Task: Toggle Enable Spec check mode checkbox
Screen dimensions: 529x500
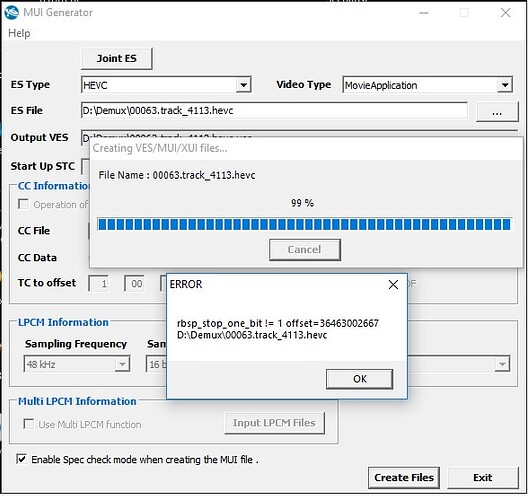Action: (22, 459)
